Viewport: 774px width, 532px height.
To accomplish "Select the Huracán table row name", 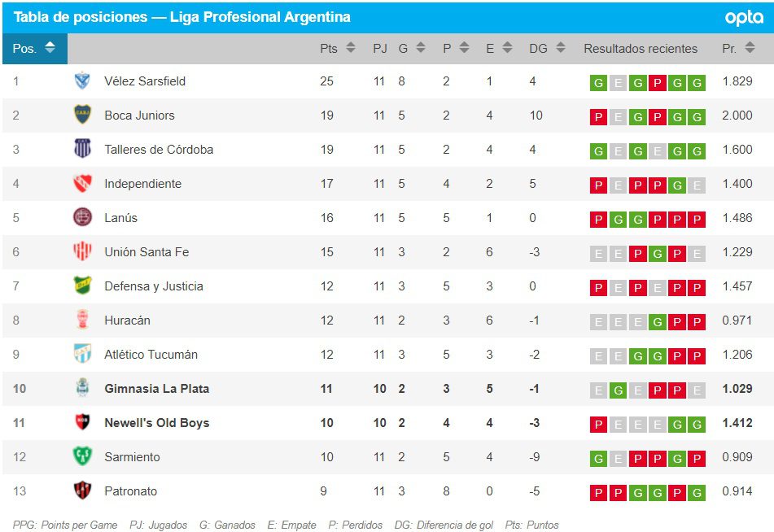I will point(127,321).
